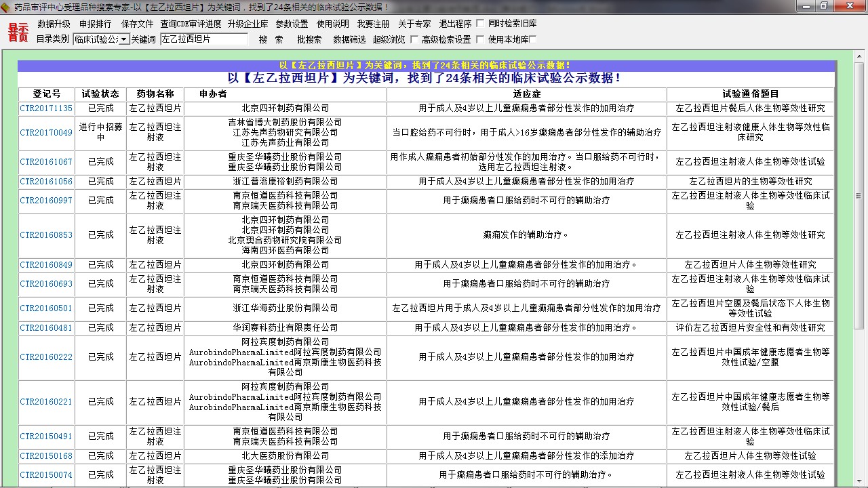
Task: Open 关于专家 menu item
Action: (x=414, y=24)
